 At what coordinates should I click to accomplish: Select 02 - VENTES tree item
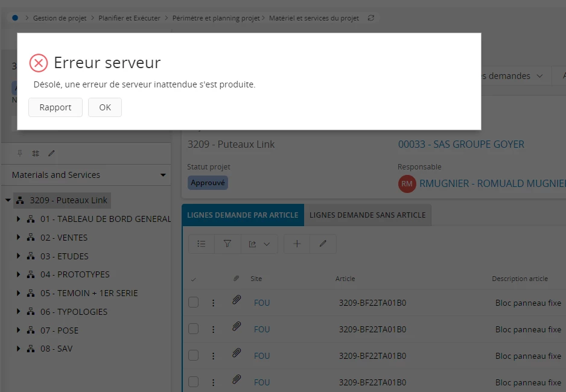[64, 238]
